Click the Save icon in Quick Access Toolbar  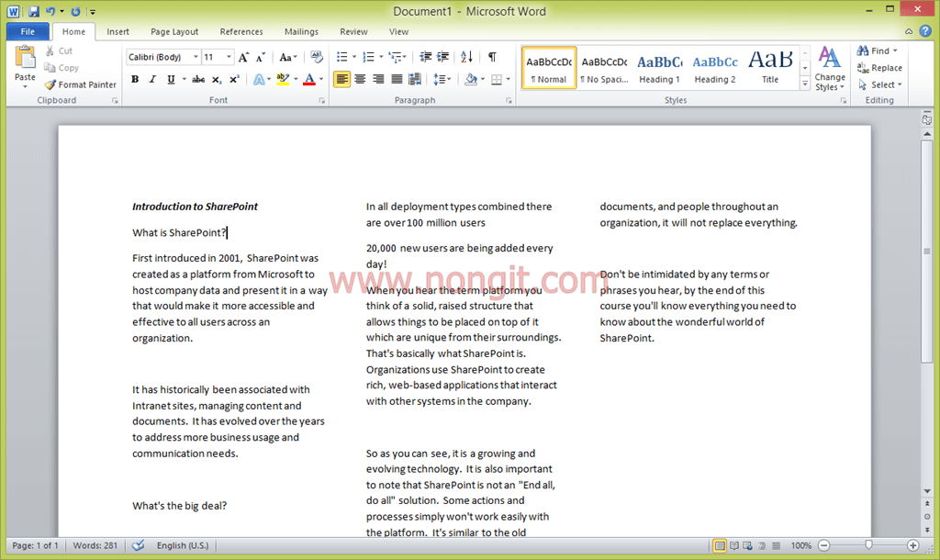click(34, 12)
